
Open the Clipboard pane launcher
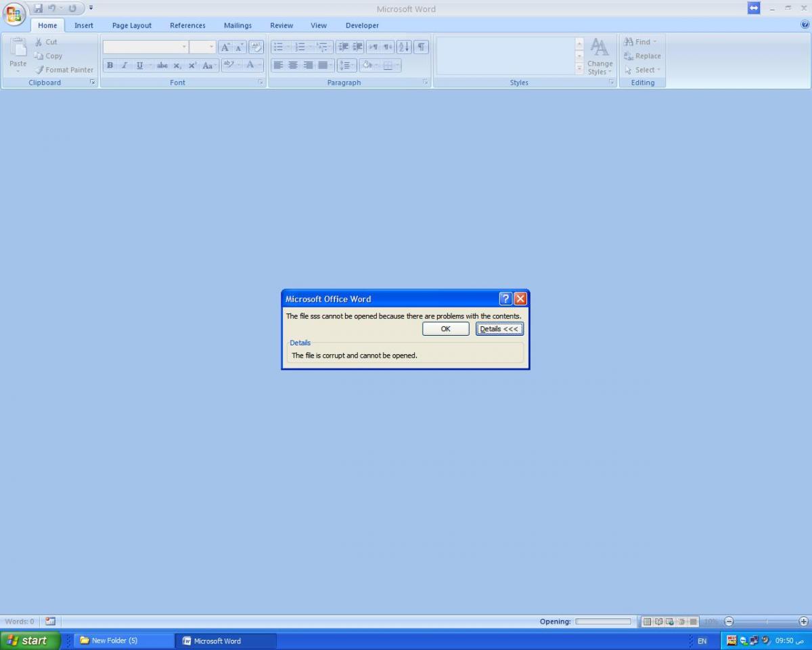(x=93, y=83)
